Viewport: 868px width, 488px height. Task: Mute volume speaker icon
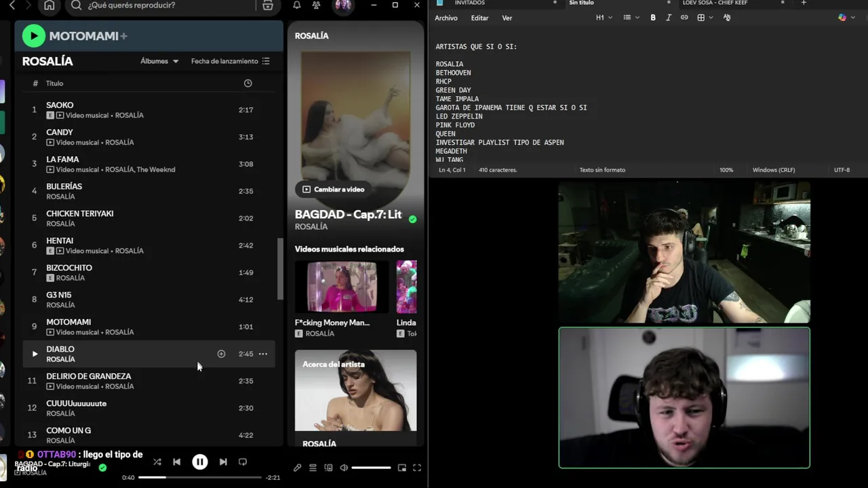[344, 468]
